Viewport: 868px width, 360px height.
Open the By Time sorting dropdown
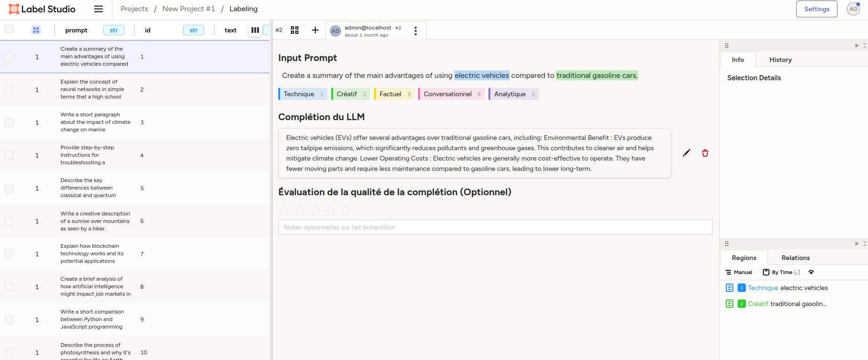coord(782,272)
